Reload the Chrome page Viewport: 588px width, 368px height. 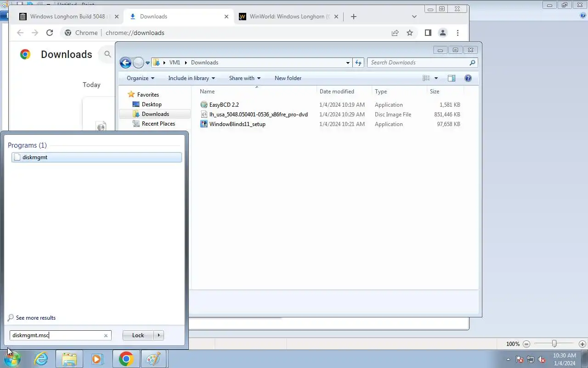pos(50,33)
